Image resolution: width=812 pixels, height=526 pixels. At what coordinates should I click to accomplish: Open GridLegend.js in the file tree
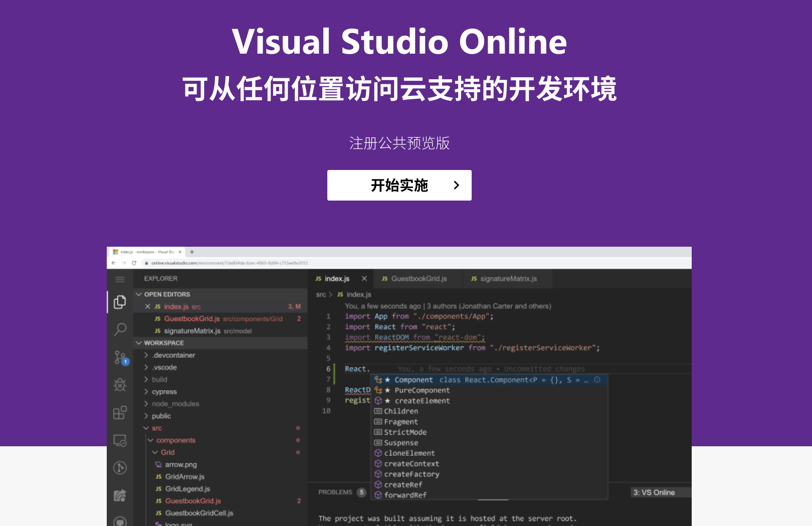coord(187,489)
